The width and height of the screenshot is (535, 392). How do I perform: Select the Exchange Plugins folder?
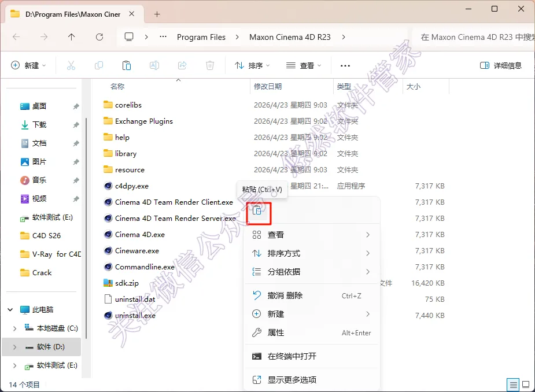click(x=138, y=121)
